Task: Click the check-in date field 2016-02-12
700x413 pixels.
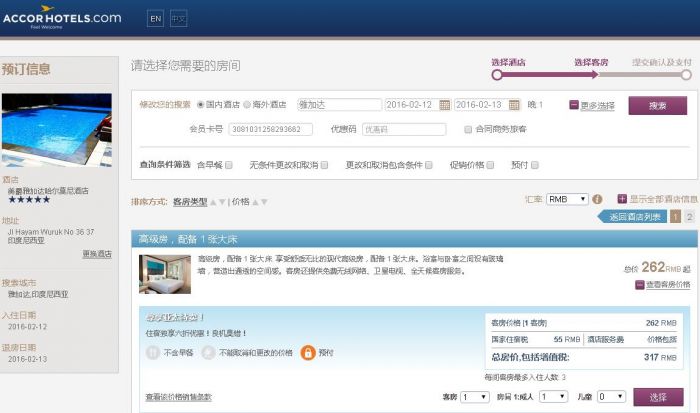Action: click(x=411, y=105)
